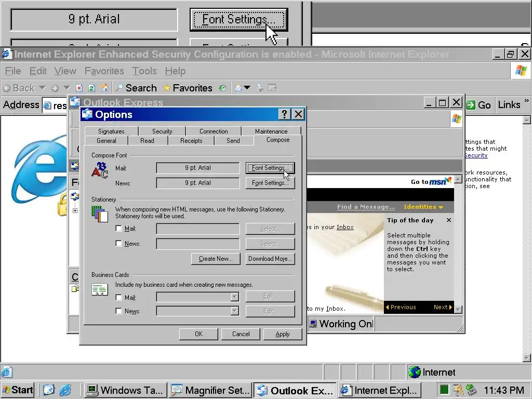Show the Next tip of the day
Screen dimensions: 532x399
click(443, 307)
